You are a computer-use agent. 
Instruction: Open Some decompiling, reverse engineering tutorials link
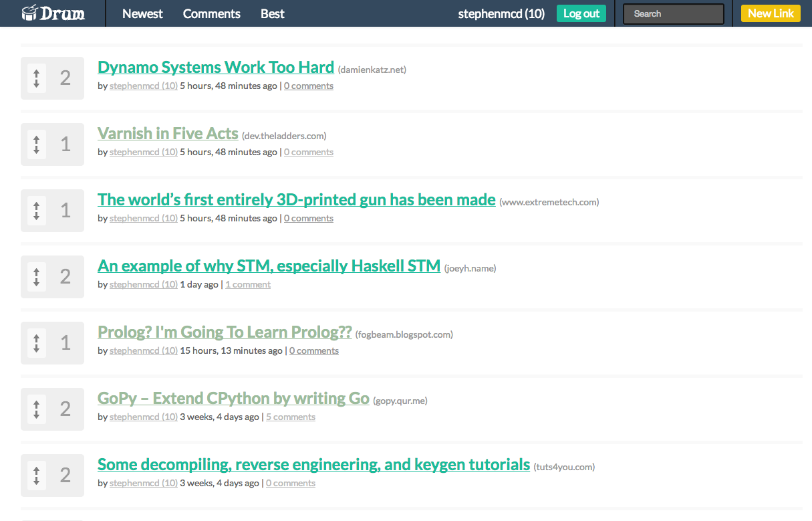[x=313, y=464]
